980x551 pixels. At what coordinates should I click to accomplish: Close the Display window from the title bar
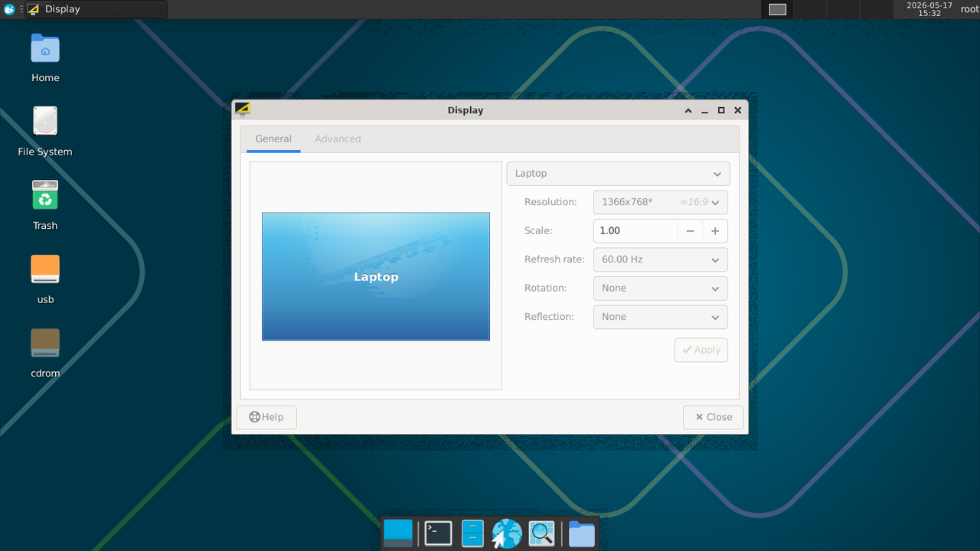pos(737,110)
